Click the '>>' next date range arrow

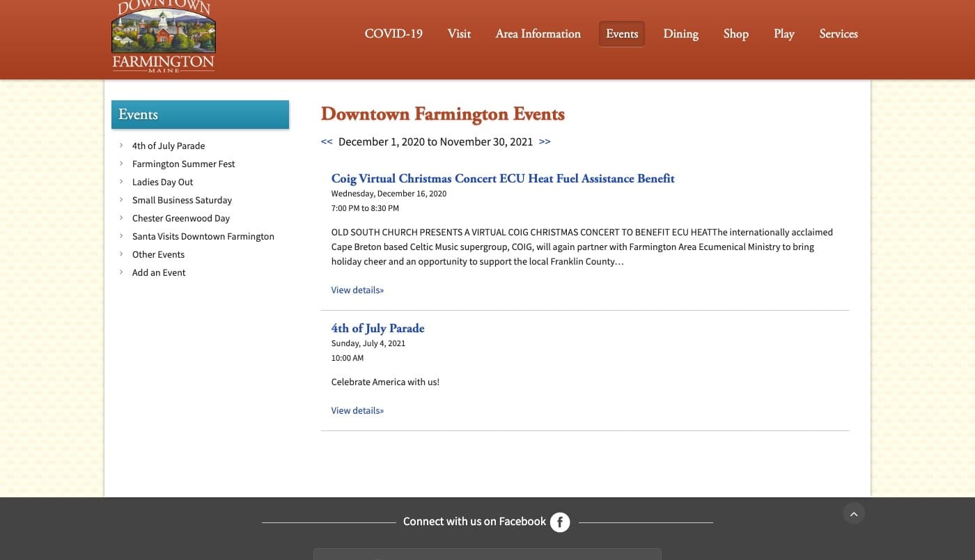[x=545, y=141]
